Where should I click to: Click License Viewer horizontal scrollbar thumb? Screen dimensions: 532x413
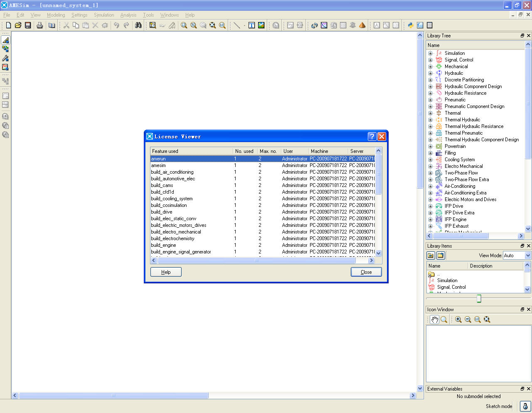pos(256,261)
